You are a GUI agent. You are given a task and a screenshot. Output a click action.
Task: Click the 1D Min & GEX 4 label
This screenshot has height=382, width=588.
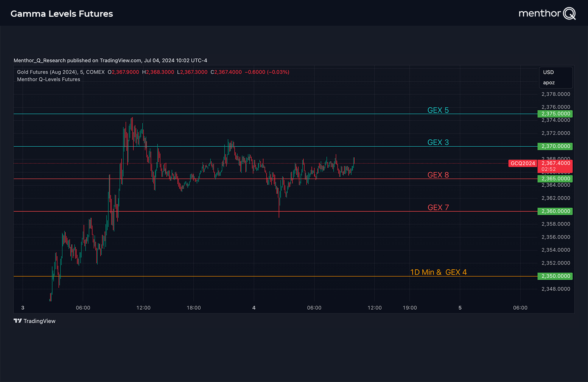438,272
